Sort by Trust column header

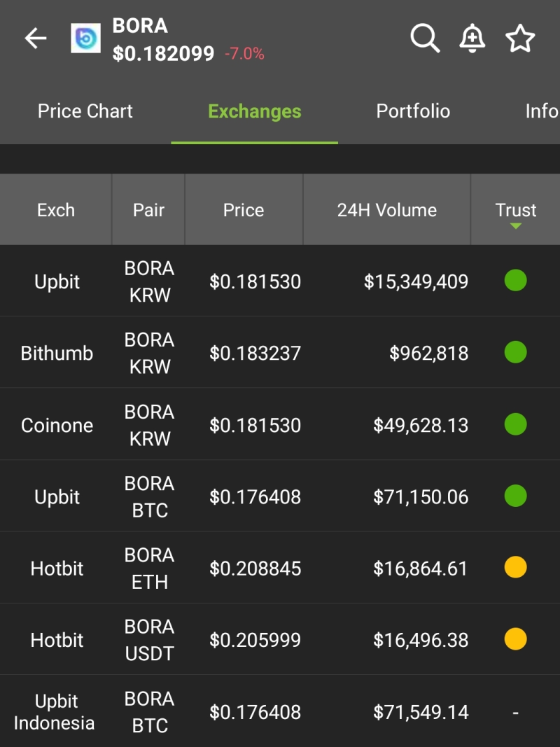516,210
